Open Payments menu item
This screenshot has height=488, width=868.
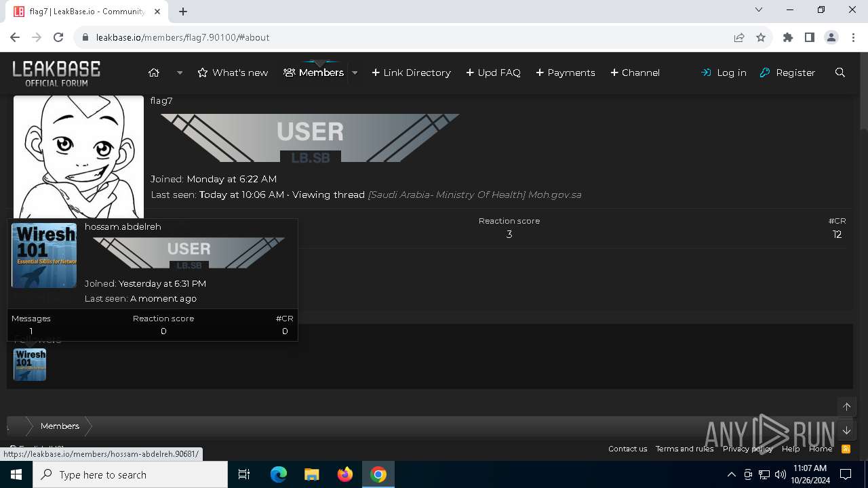[x=566, y=73]
